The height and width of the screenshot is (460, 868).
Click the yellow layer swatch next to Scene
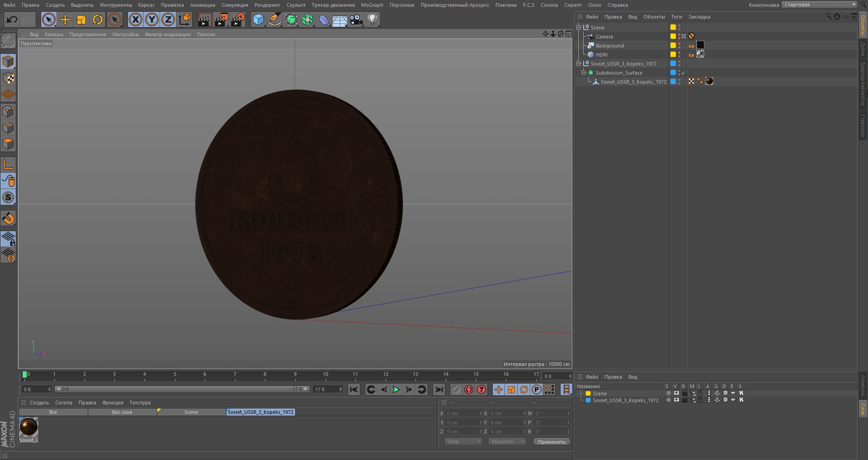[673, 28]
